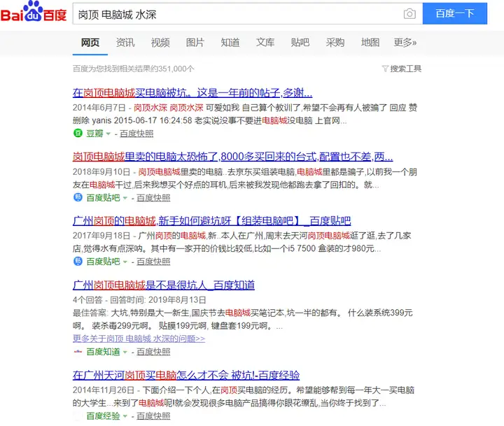The image size is (504, 426).
Task: Open 百度快照 for the 百度经验 result
Action: click(x=153, y=416)
